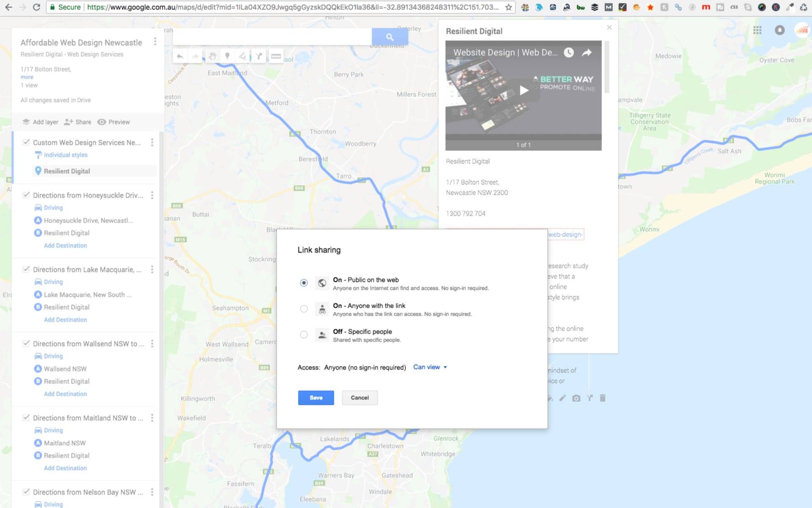This screenshot has width=812, height=508.
Task: Toggle Directions from Wallsend NSW layer checkbox
Action: click(26, 343)
